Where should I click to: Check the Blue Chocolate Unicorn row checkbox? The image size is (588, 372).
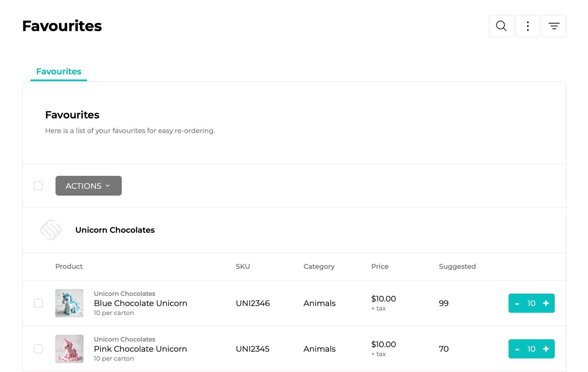(x=38, y=303)
